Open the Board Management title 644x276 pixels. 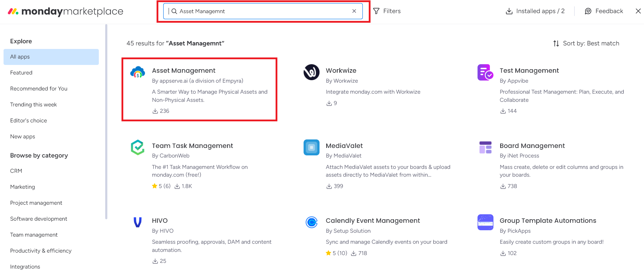[x=532, y=146]
